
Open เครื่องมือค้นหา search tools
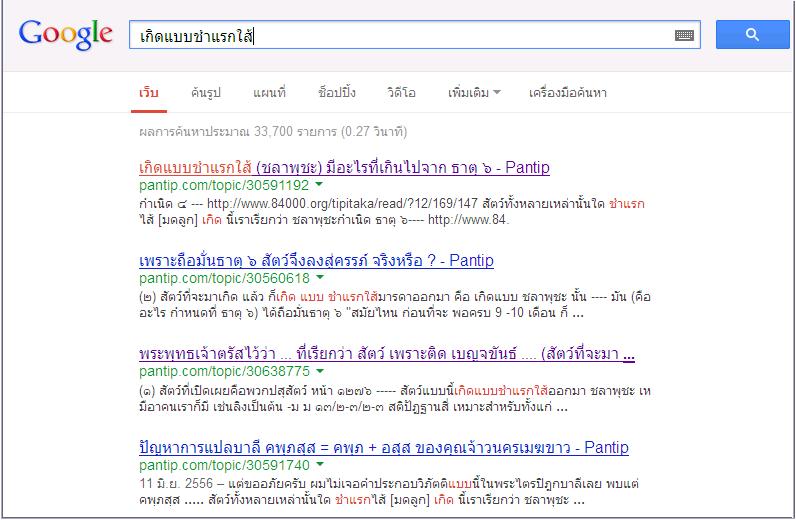click(568, 93)
